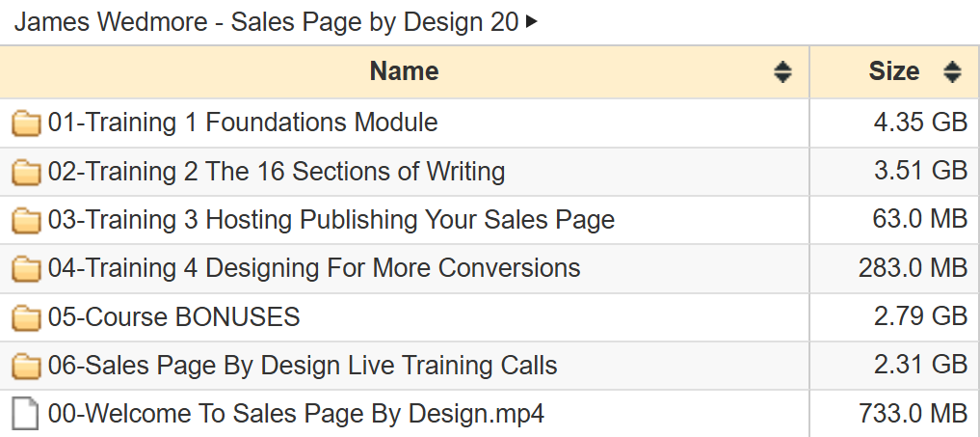Open 04-Training 4 Designing For More Conversions
980x437 pixels.
tap(314, 268)
